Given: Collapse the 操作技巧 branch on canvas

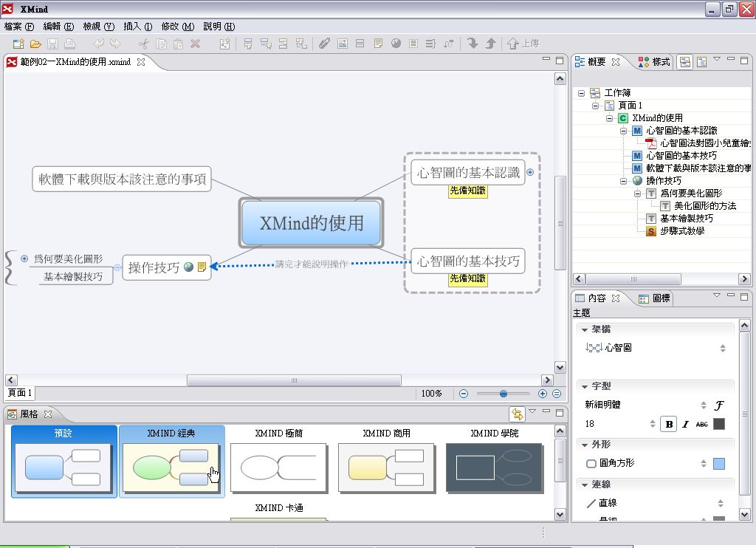Looking at the screenshot, I should tap(117, 267).
